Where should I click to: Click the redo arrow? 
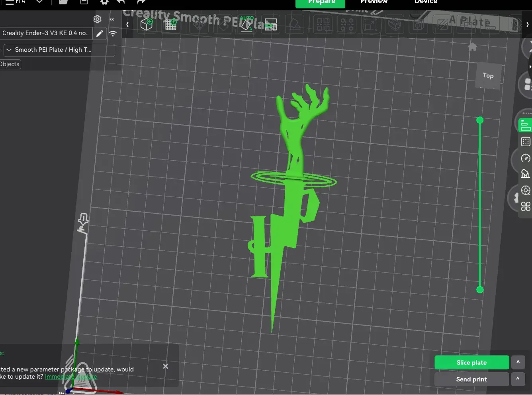[x=141, y=2]
